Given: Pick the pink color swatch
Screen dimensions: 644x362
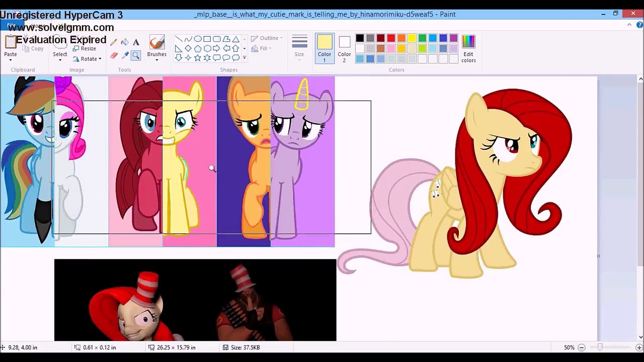Looking at the screenshot, I should (x=391, y=49).
